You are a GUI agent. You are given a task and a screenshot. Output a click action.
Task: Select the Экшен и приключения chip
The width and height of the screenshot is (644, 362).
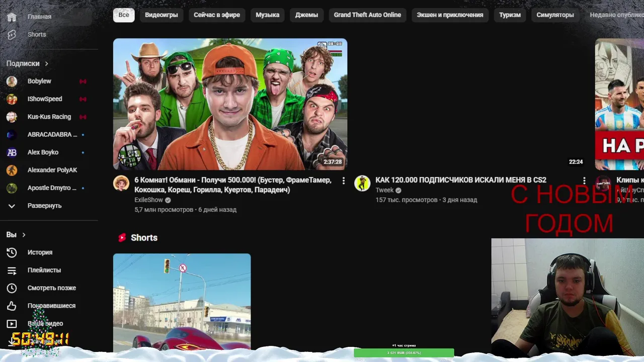(450, 15)
